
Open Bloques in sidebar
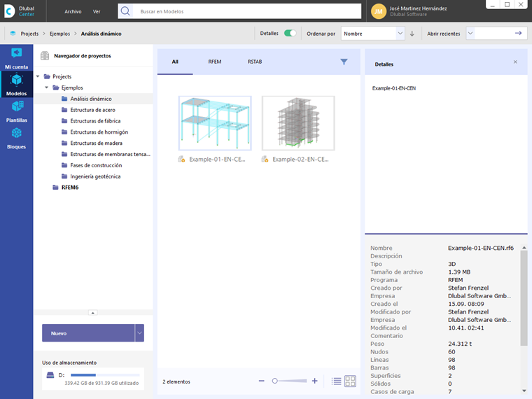16,139
